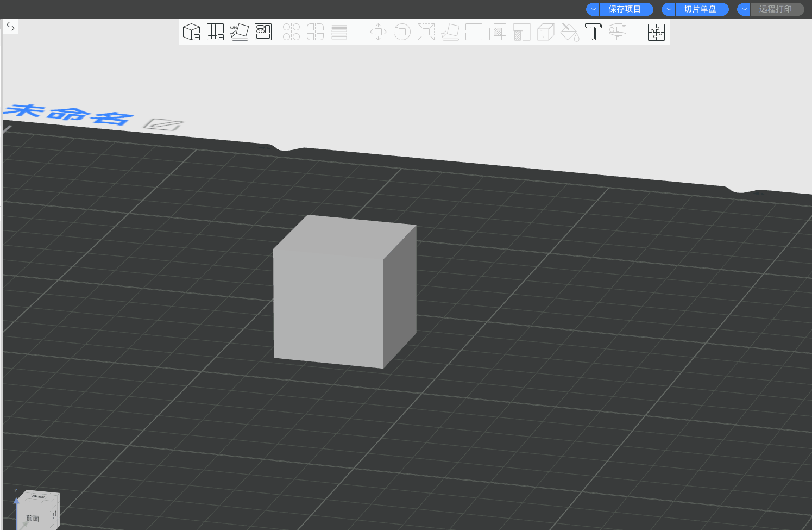The height and width of the screenshot is (530, 812).
Task: Click 远程打印 remote print button
Action: [777, 9]
